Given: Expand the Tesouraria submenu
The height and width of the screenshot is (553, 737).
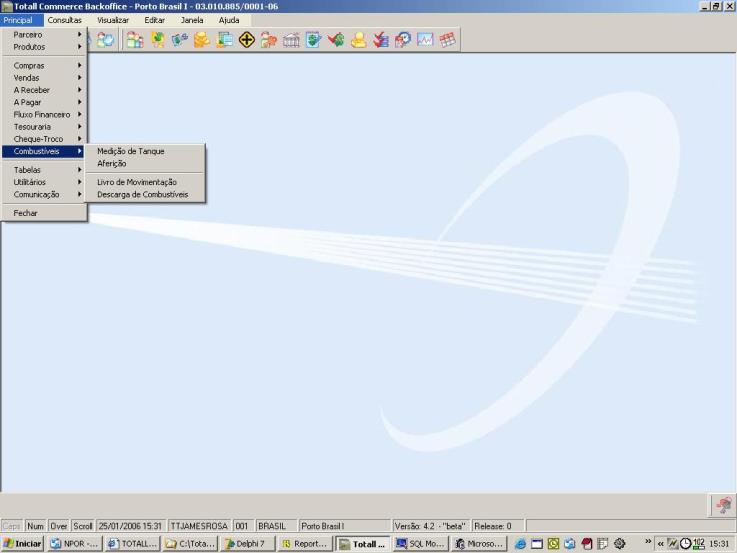Looking at the screenshot, I should [x=44, y=127].
